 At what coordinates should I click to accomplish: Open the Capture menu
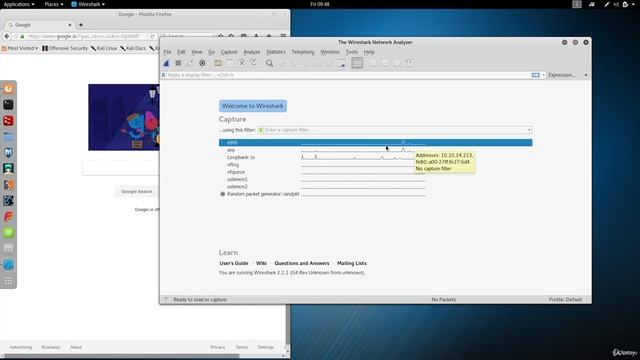coord(229,52)
